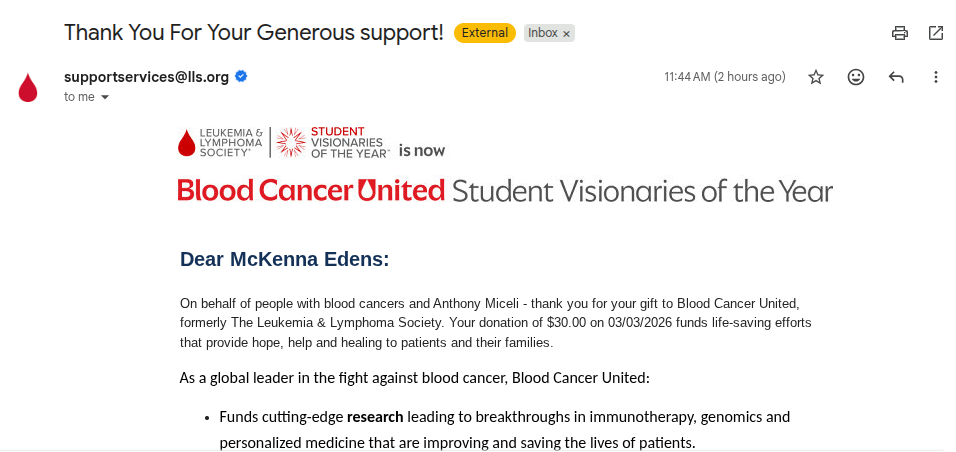This screenshot has width=956, height=452.
Task: Click the subject line "Thank You For Your Generous support!"
Action: pos(253,32)
